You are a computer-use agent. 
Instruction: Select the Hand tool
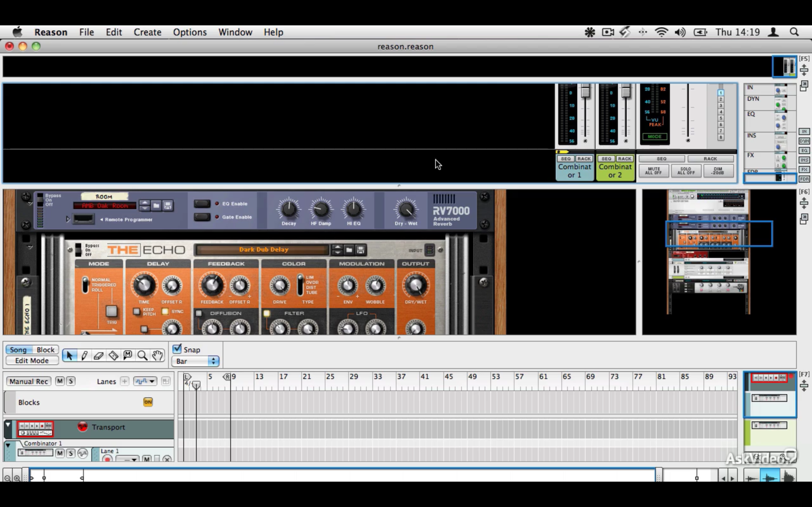[x=157, y=356]
